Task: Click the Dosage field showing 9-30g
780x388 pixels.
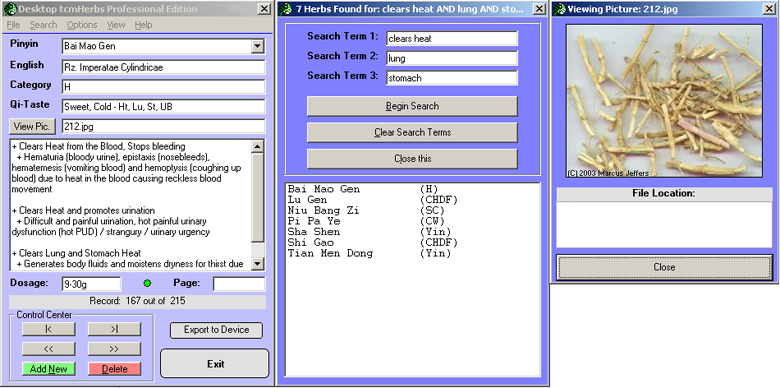Action: pos(92,284)
